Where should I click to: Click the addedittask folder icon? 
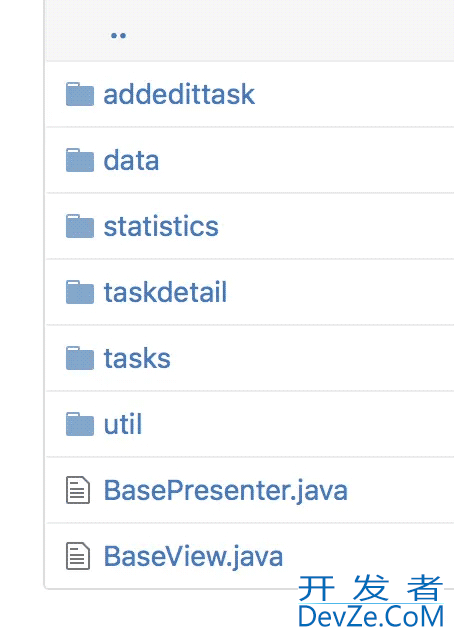(x=80, y=94)
